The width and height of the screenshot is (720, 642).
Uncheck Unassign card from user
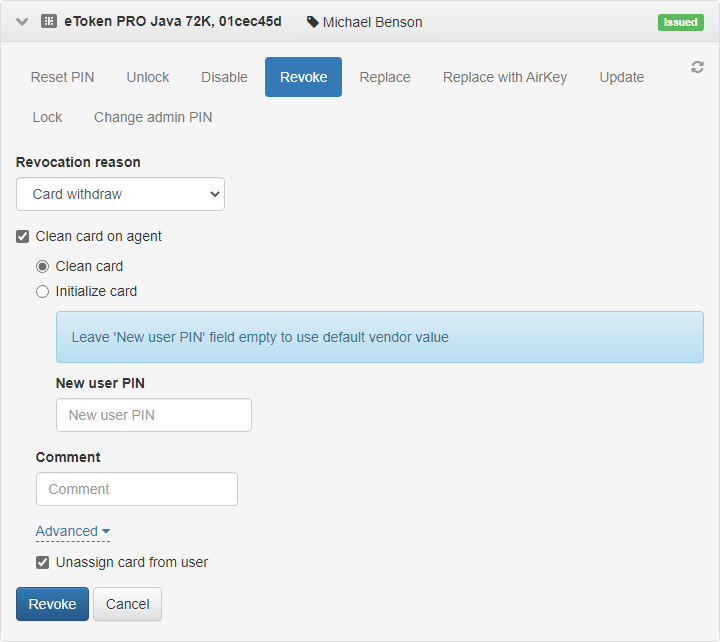pyautogui.click(x=42, y=562)
